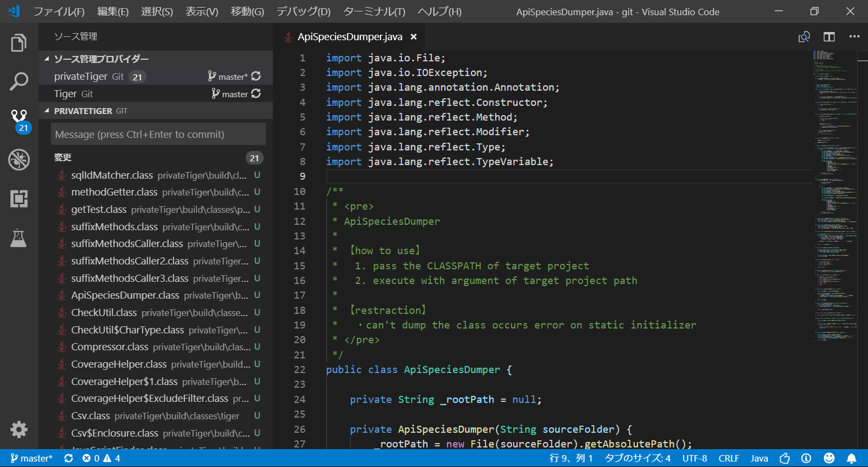The image size is (868, 467).
Task: Open the 移動(G) menu
Action: click(247, 11)
